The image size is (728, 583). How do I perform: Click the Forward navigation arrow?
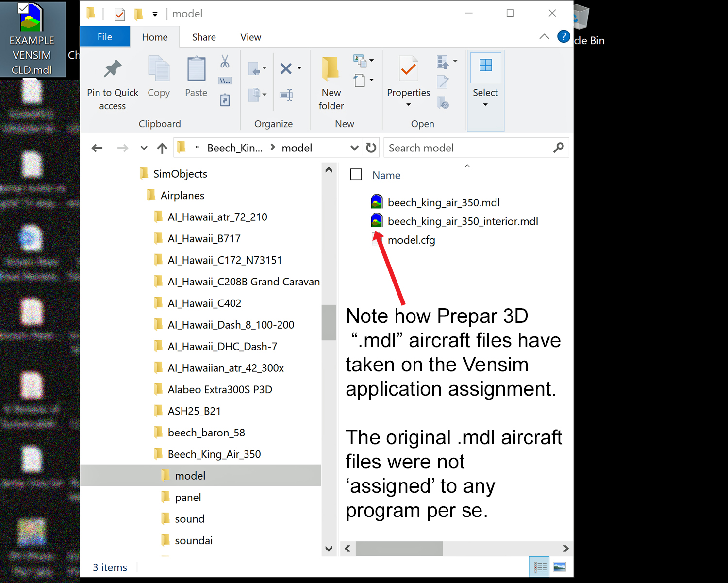click(123, 148)
